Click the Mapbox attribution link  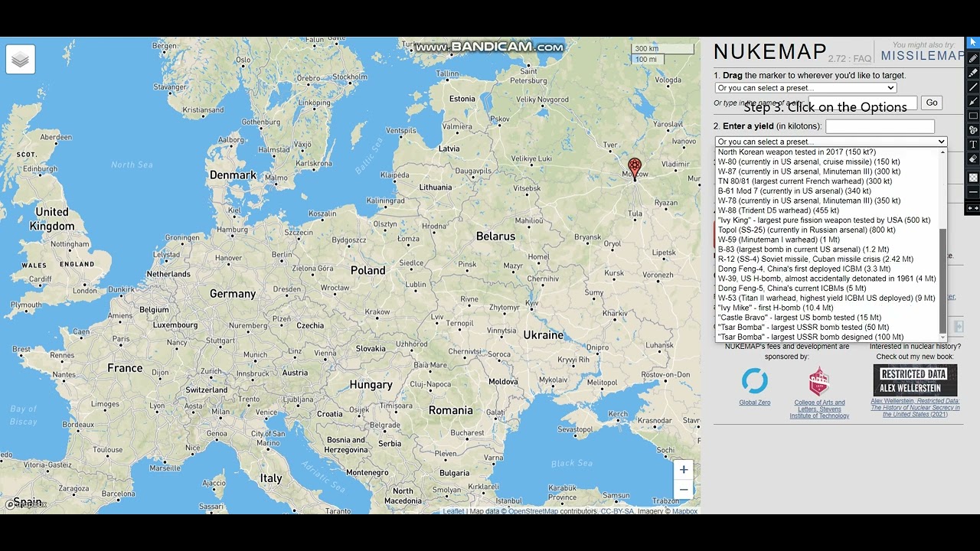pos(684,511)
